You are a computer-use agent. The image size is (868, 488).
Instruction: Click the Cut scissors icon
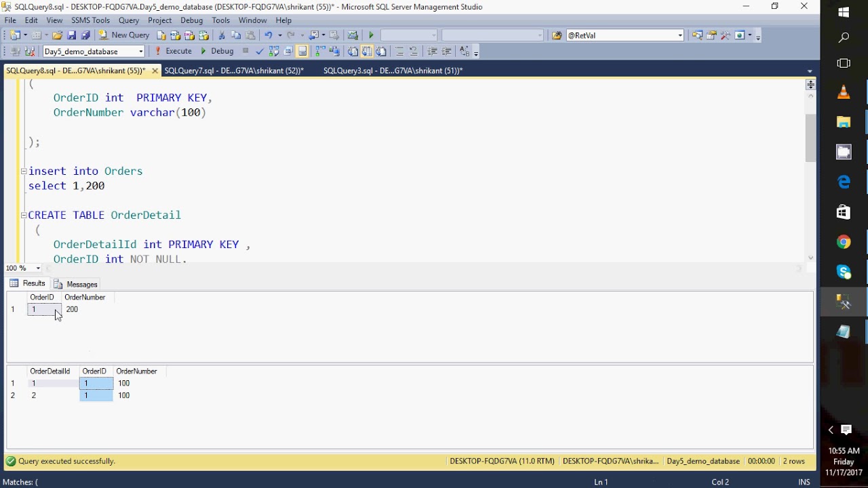222,35
